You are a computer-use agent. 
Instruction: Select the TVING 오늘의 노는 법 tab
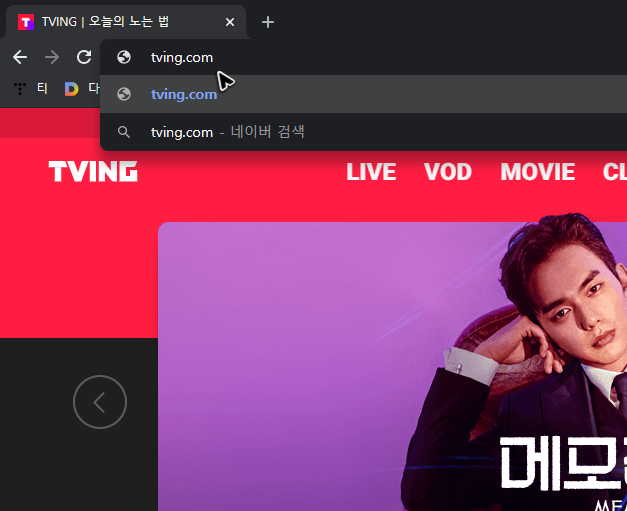pos(126,22)
